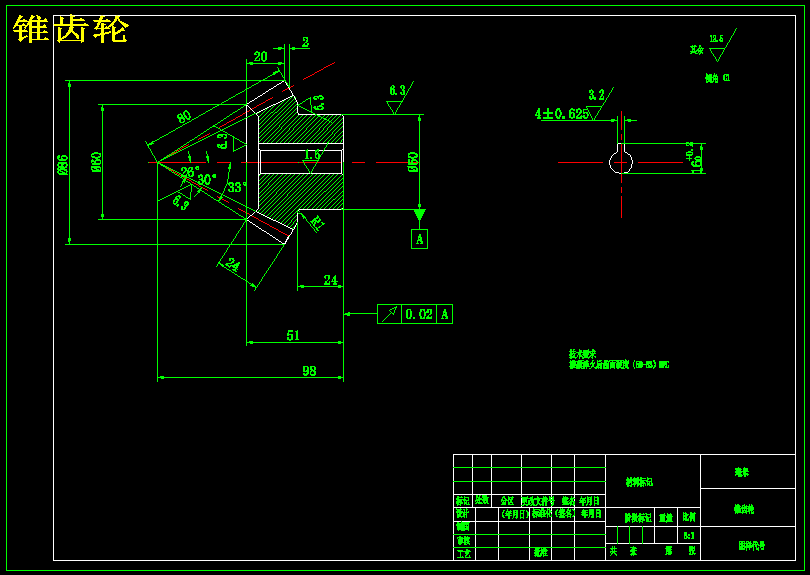Click the 工艺 row label
This screenshot has height=575, width=810.
(x=463, y=554)
